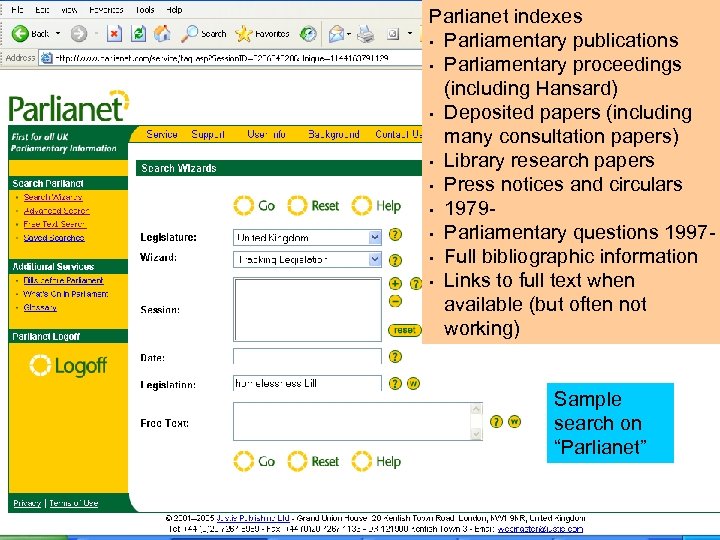The height and width of the screenshot is (540, 720).
Task: Open the Glossary link
Action: coord(40,308)
